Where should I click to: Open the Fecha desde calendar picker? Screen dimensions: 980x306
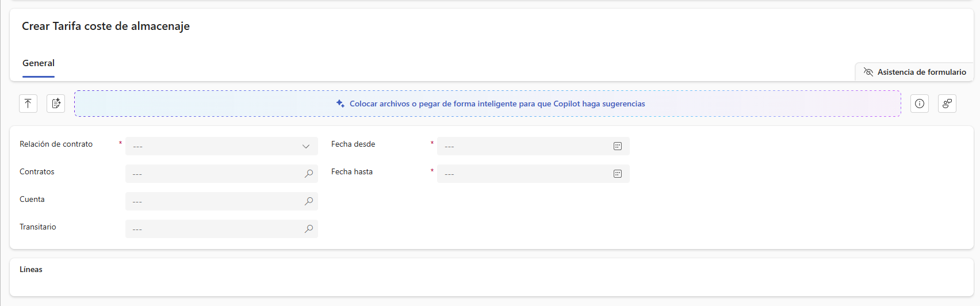click(x=618, y=146)
